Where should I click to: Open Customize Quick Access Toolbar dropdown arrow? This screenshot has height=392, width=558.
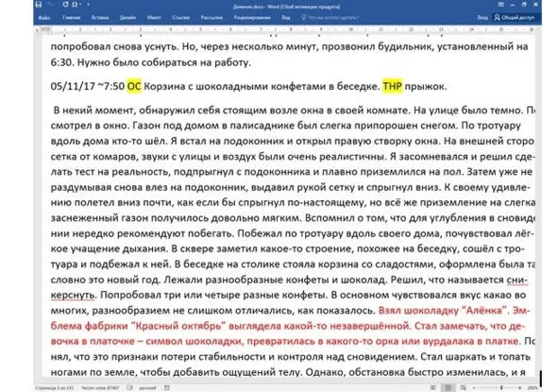pos(88,5)
